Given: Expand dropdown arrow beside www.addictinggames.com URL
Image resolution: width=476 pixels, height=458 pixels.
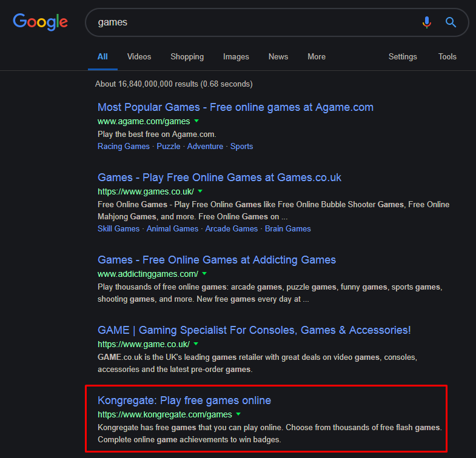Looking at the screenshot, I should click(x=204, y=274).
